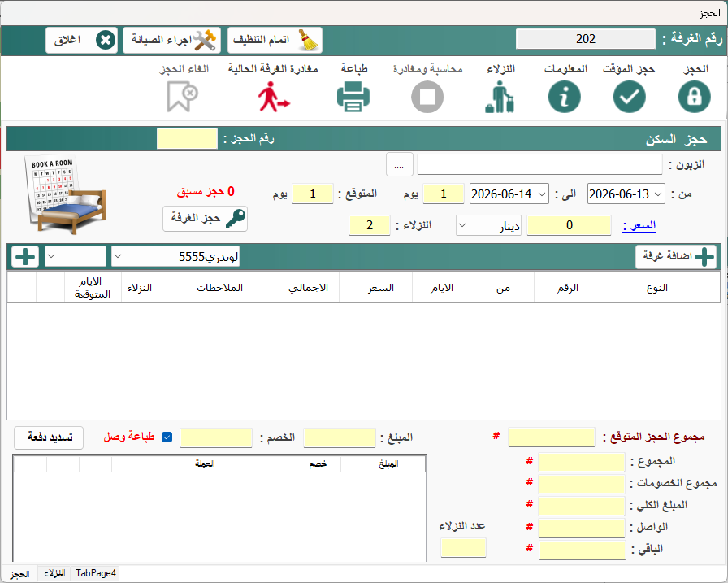Click the العملة column header in payments table
This screenshot has width=728, height=583.
coord(198,463)
